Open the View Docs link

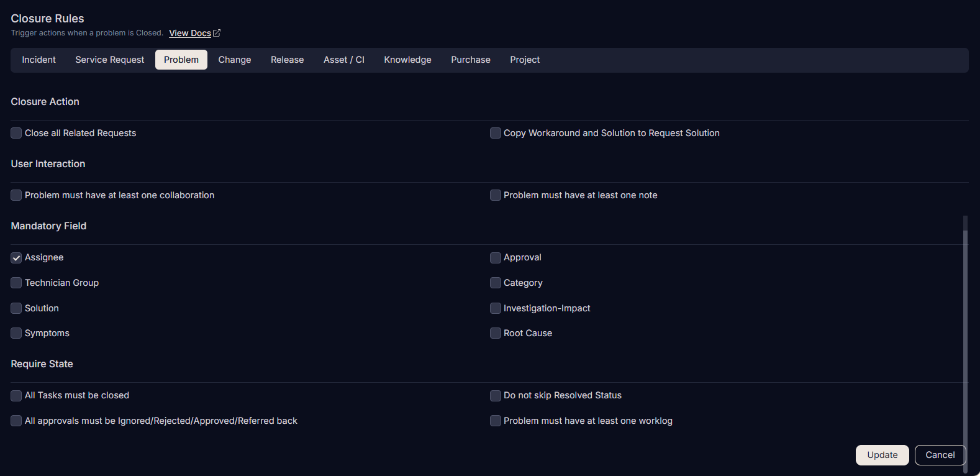click(190, 33)
